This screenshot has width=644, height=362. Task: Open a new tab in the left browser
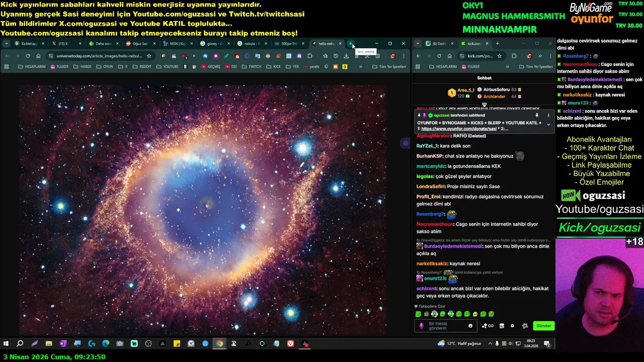coord(351,44)
